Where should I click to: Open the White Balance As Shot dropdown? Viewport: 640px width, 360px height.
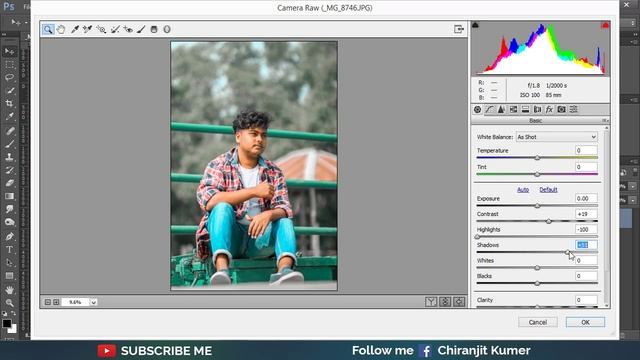pyautogui.click(x=557, y=137)
